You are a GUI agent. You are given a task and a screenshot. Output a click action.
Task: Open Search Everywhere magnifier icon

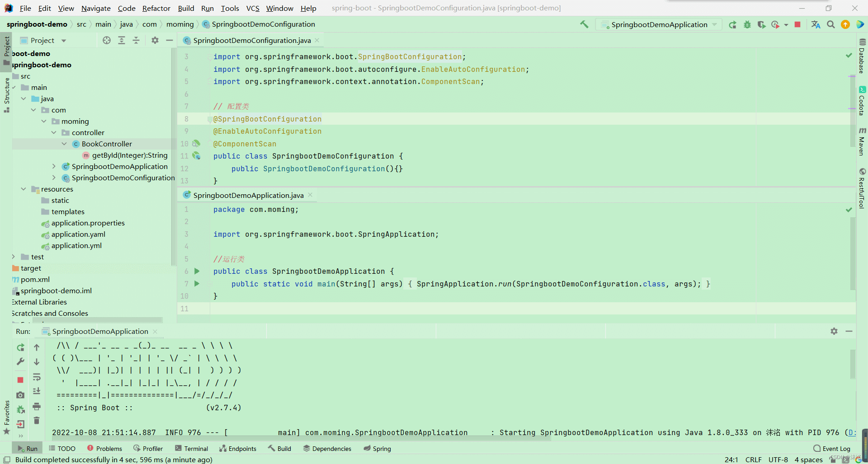point(830,24)
